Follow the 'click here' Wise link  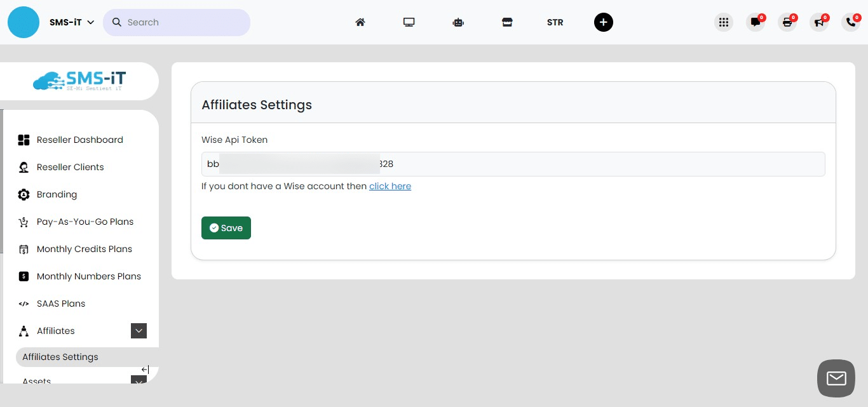pyautogui.click(x=390, y=186)
